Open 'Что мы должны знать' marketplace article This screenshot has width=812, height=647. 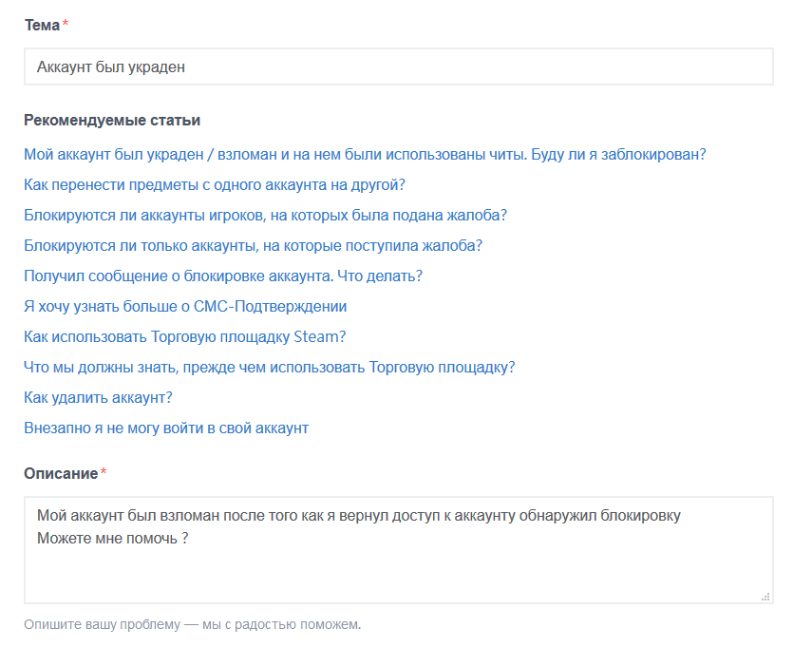(270, 367)
